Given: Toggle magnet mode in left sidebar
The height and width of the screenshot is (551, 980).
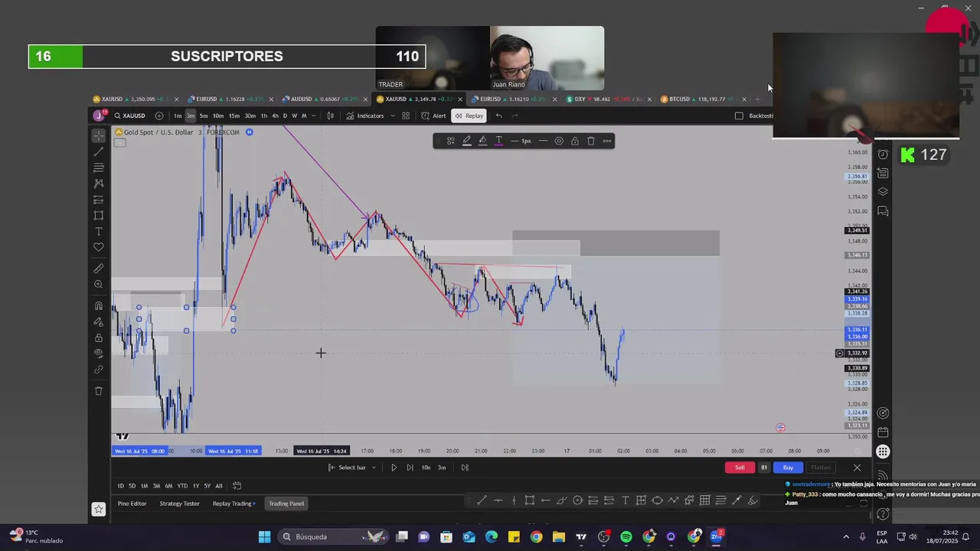Looking at the screenshot, I should click(99, 305).
